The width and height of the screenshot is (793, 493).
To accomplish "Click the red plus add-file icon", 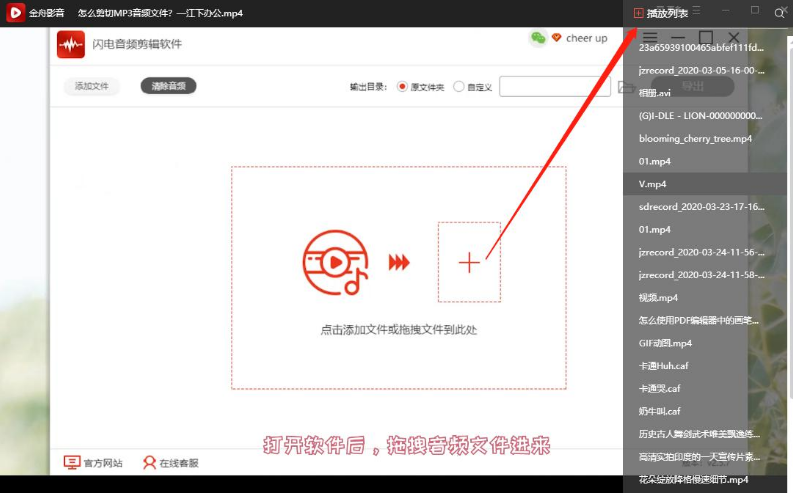I will click(x=469, y=262).
